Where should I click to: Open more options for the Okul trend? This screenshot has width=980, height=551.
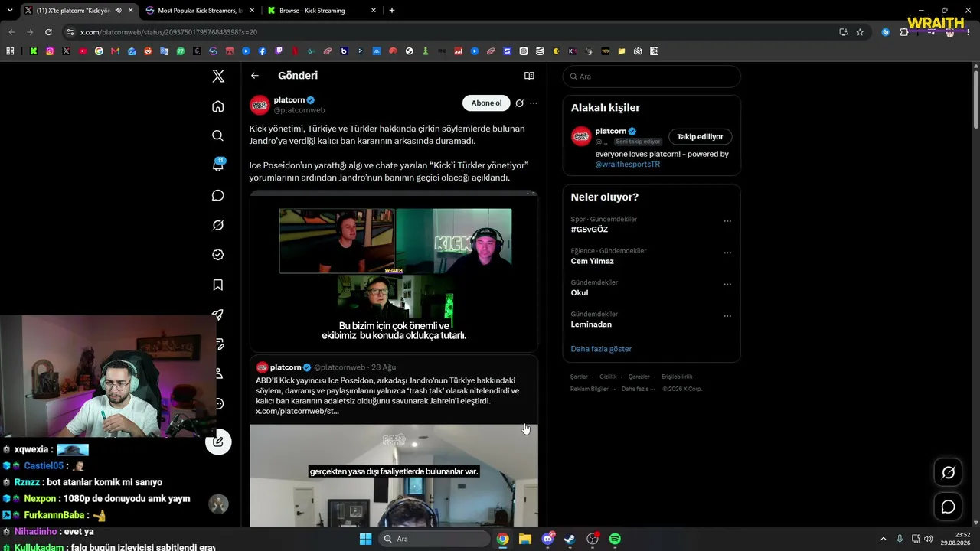tap(727, 284)
